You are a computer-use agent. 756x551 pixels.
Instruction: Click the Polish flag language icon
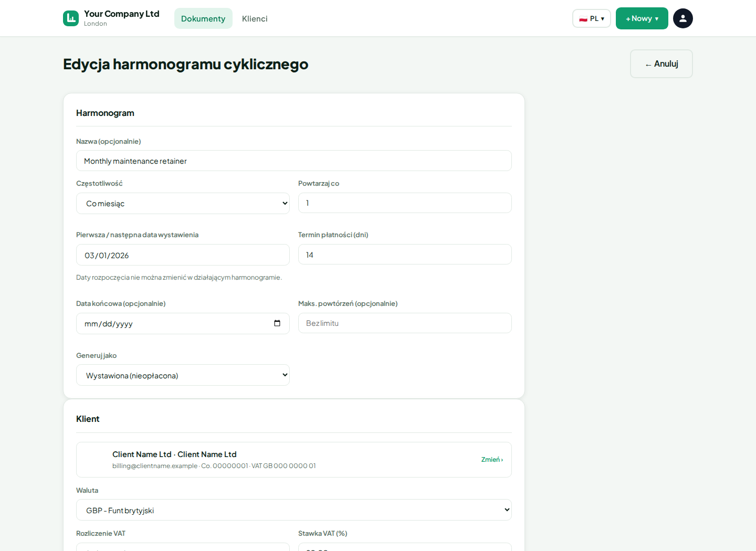pyautogui.click(x=583, y=19)
